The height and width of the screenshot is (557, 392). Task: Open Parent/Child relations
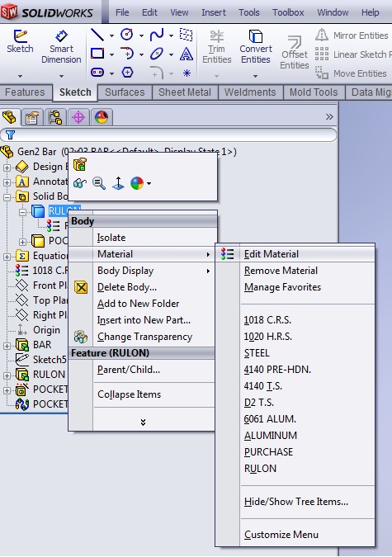coord(143,370)
